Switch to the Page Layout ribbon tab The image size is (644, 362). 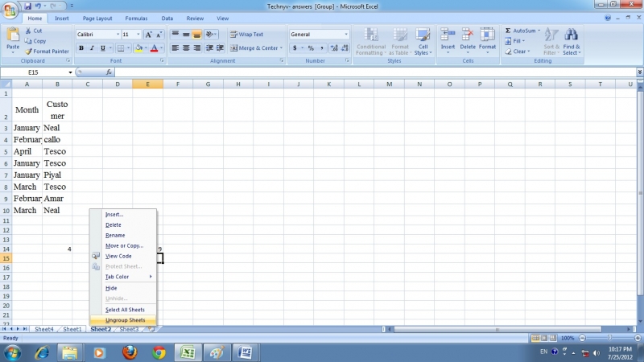point(97,18)
